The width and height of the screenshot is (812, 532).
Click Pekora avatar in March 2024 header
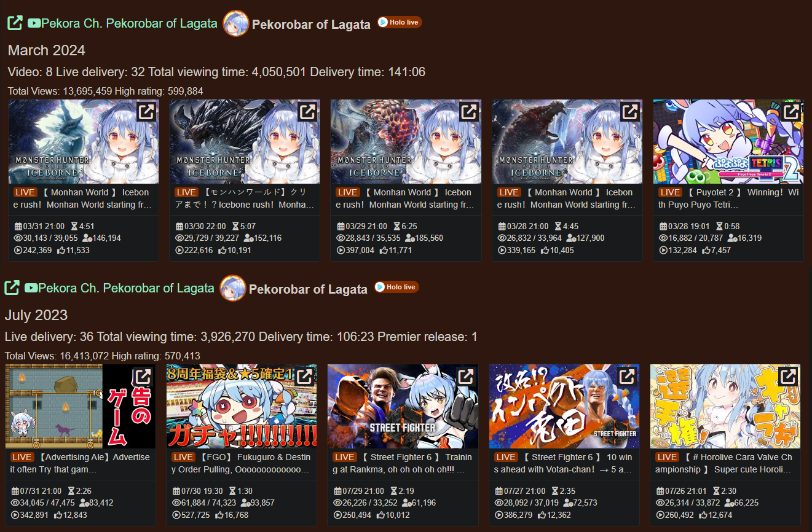(235, 23)
